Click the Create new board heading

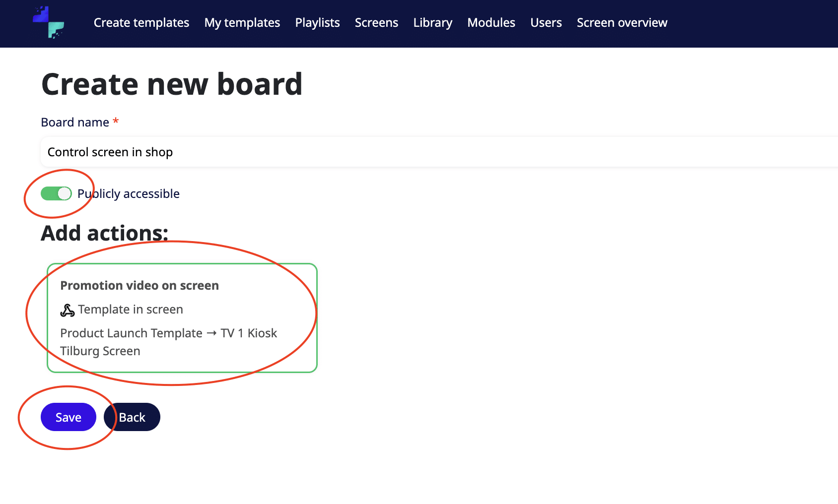point(172,84)
